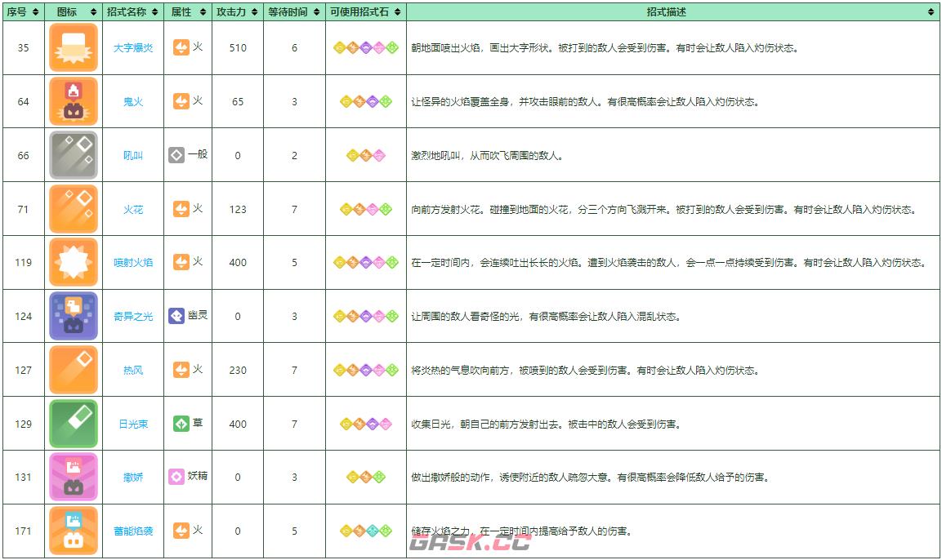Click fire type icon in 大字爆炎 row
942x560 pixels.
[x=181, y=47]
